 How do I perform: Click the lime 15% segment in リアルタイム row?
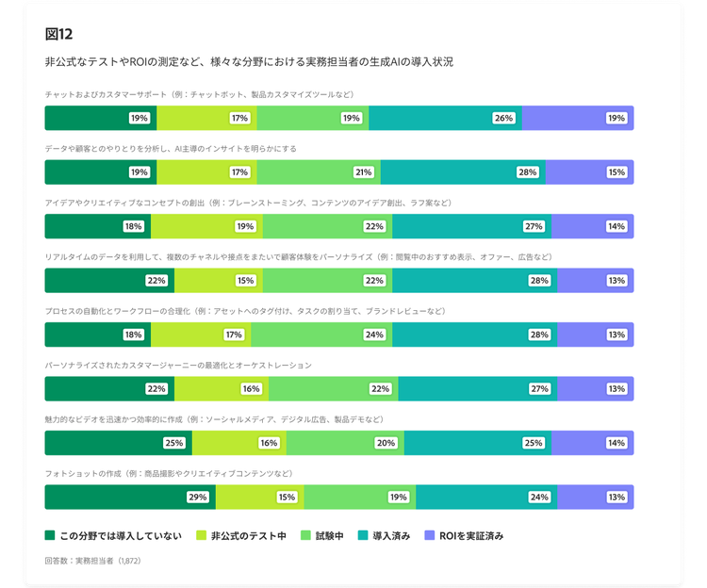click(219, 280)
